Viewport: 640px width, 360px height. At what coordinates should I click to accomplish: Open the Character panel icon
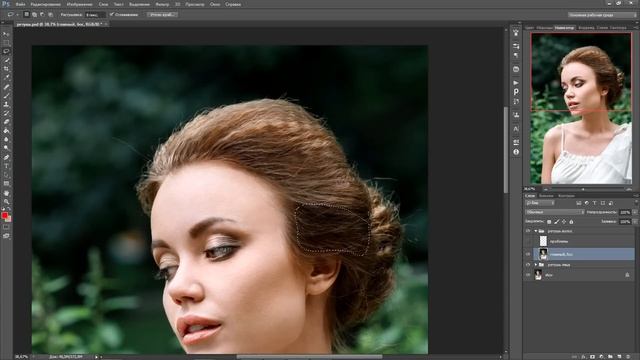pyautogui.click(x=516, y=129)
